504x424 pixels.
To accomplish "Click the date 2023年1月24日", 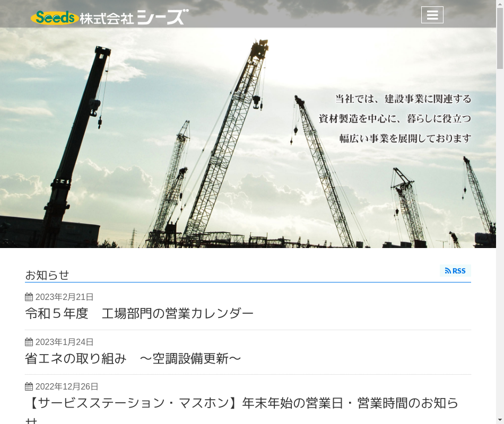I will (64, 342).
